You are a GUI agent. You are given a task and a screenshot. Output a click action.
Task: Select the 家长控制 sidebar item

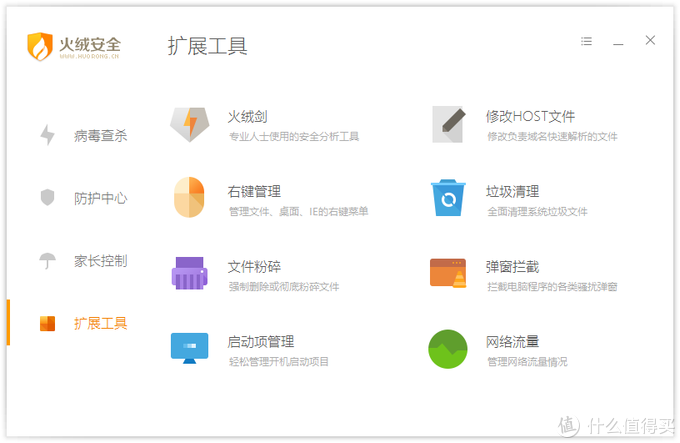click(101, 261)
